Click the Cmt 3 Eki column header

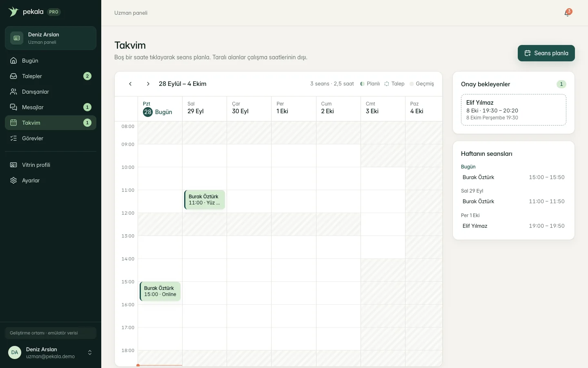[383, 109]
